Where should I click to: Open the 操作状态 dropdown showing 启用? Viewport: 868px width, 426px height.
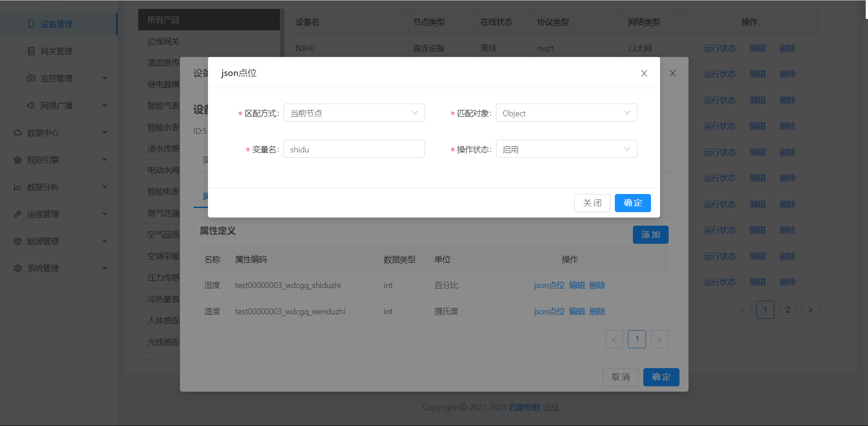coord(566,149)
